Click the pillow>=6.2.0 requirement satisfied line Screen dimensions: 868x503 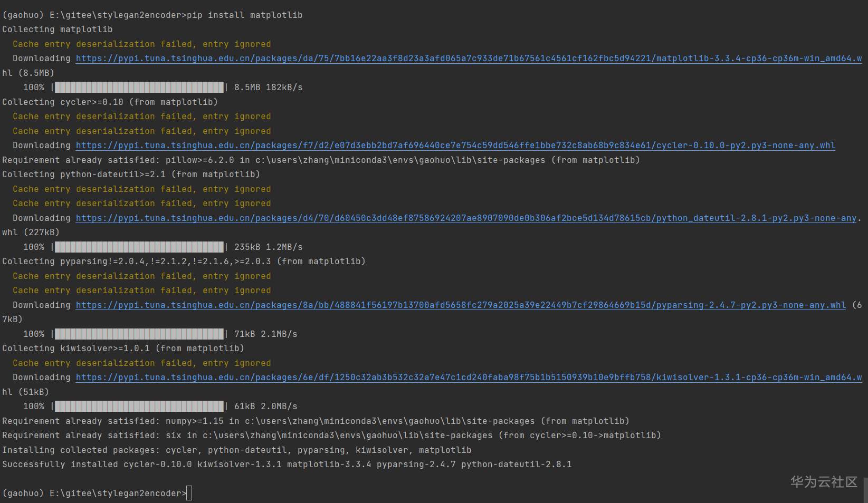[321, 160]
